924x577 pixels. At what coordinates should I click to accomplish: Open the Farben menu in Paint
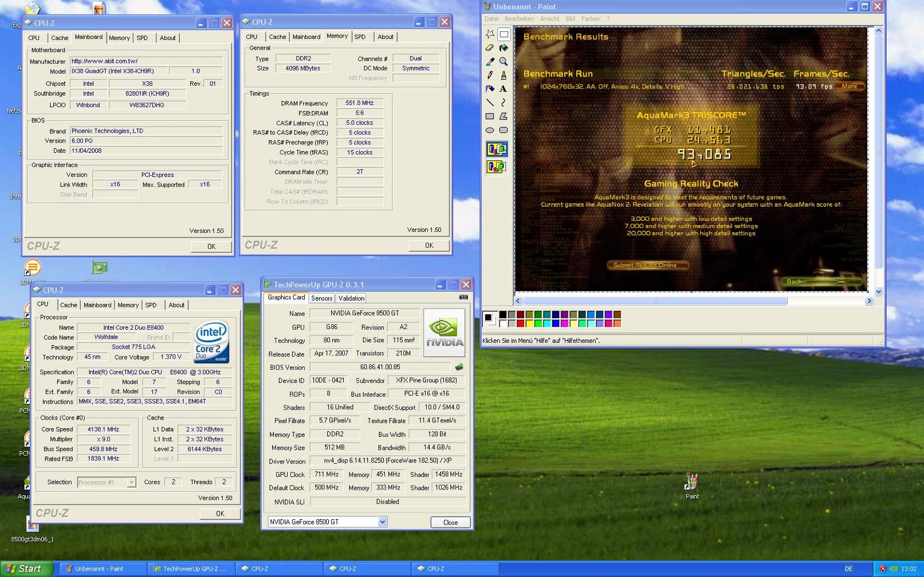click(x=591, y=19)
